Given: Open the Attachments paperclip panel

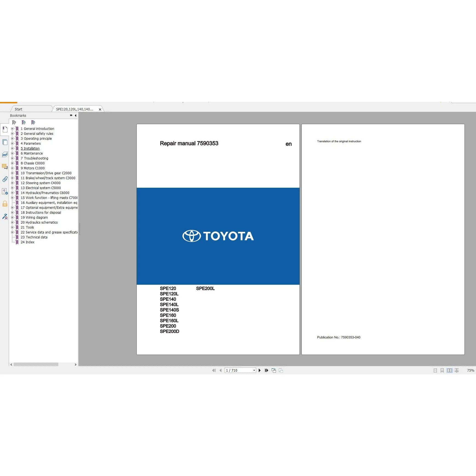Looking at the screenshot, I should (x=5, y=179).
